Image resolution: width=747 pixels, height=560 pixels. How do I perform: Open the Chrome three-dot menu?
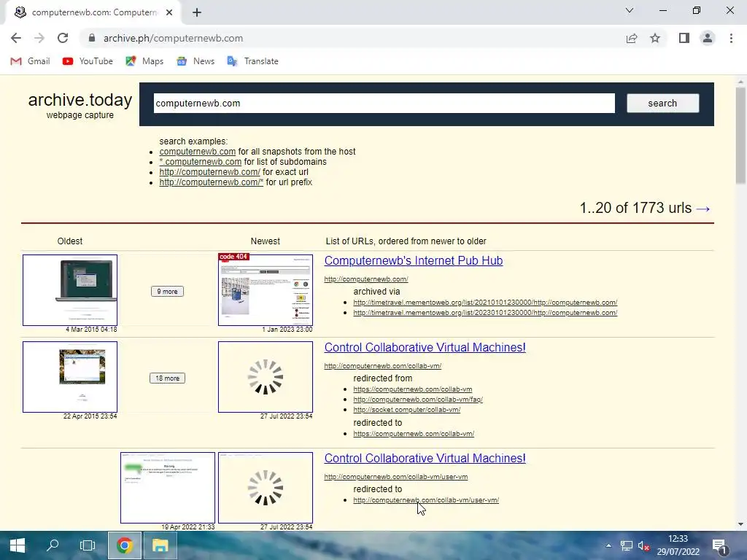[731, 38]
